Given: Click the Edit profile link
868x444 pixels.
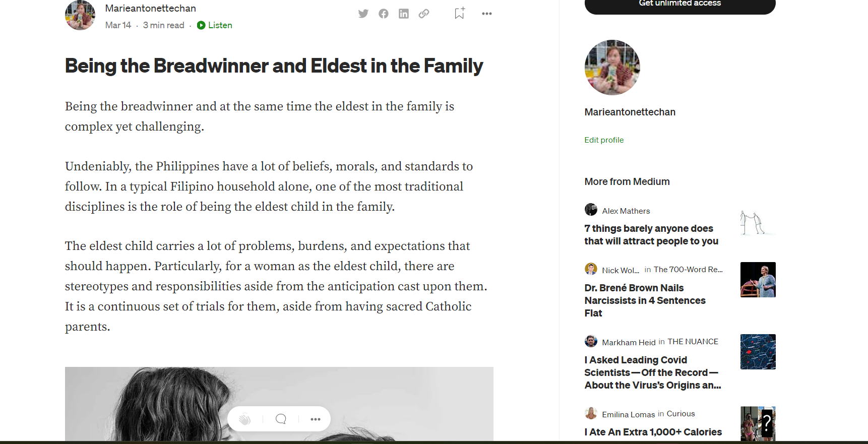Looking at the screenshot, I should [x=604, y=140].
